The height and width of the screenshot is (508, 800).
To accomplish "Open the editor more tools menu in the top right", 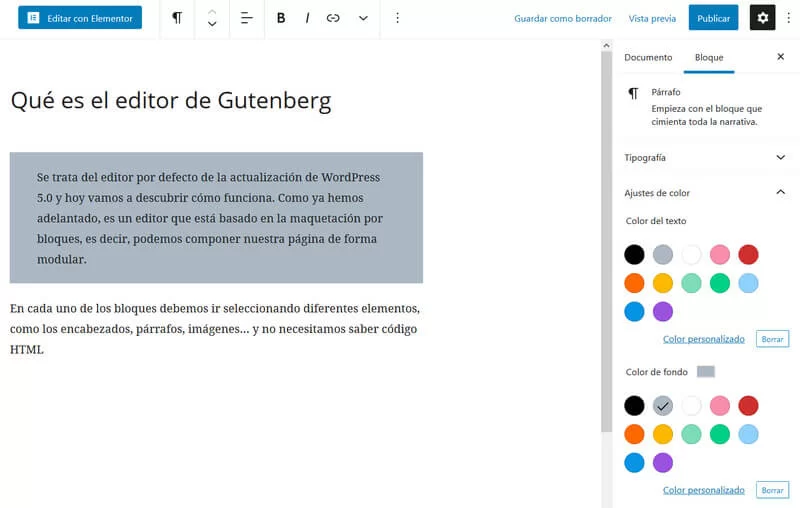I will point(788,18).
